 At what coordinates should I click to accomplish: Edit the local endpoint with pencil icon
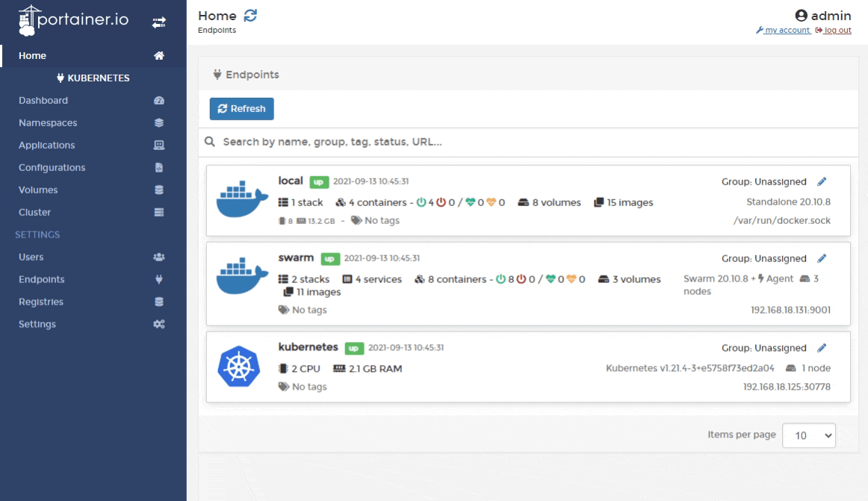coord(822,181)
